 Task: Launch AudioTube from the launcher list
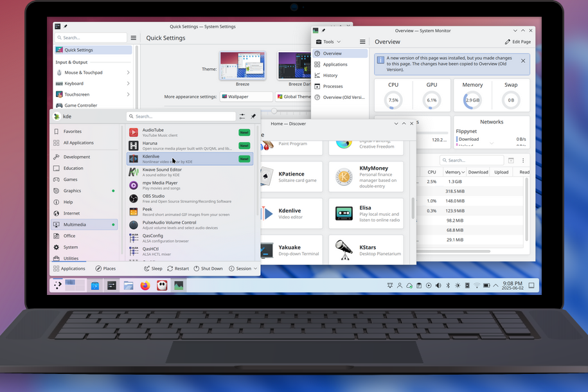(x=190, y=132)
